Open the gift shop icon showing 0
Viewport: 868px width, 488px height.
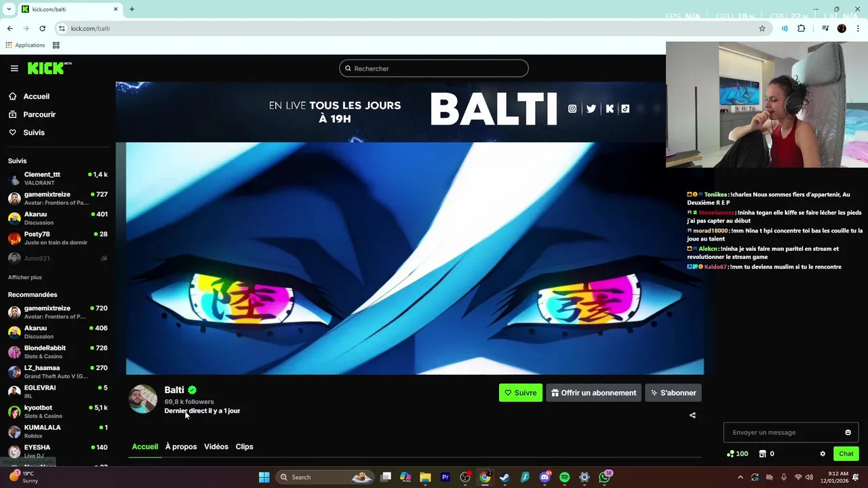coord(766,453)
